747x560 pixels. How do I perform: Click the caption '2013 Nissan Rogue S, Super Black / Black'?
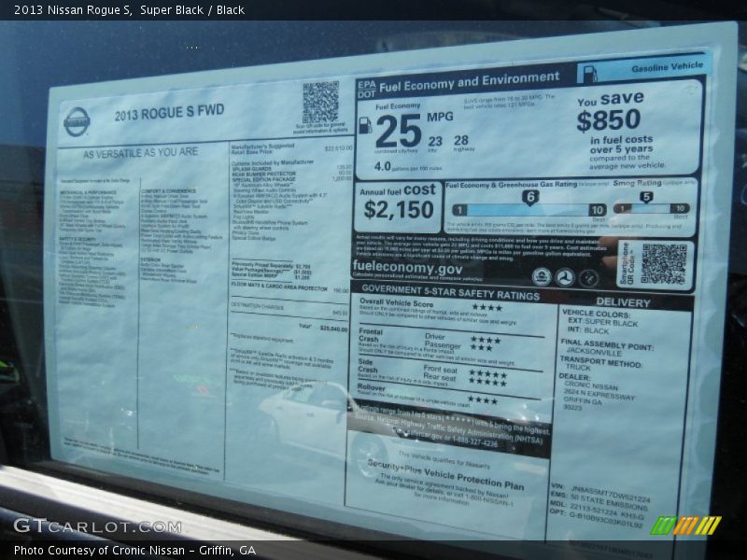click(129, 10)
